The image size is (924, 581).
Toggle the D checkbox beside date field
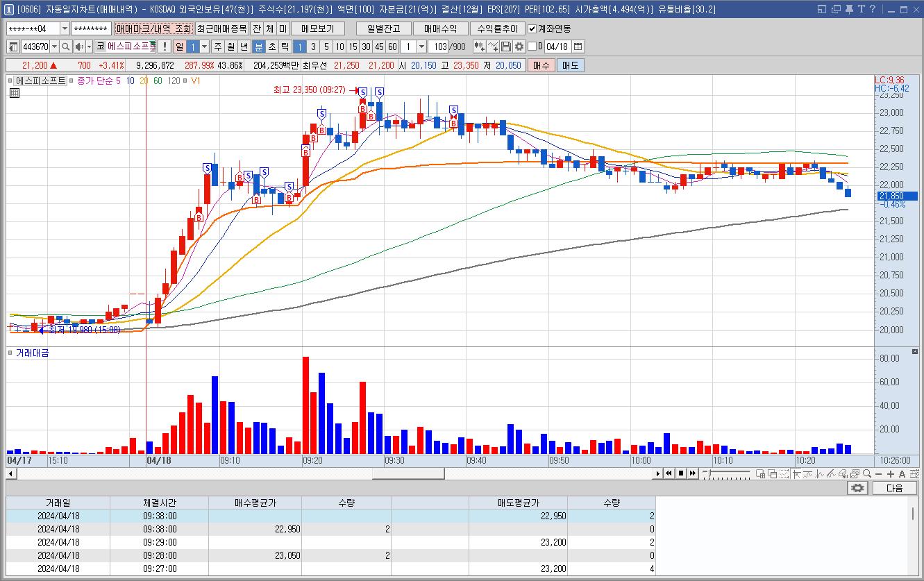(x=532, y=47)
